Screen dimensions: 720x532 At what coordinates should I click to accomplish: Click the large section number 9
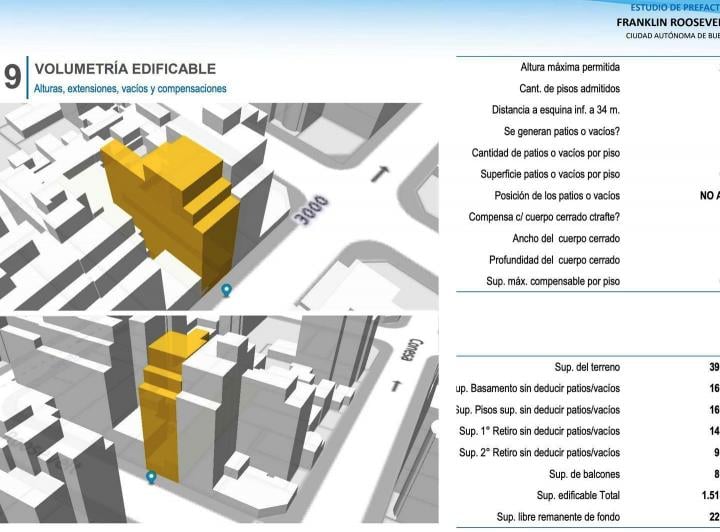point(12,76)
